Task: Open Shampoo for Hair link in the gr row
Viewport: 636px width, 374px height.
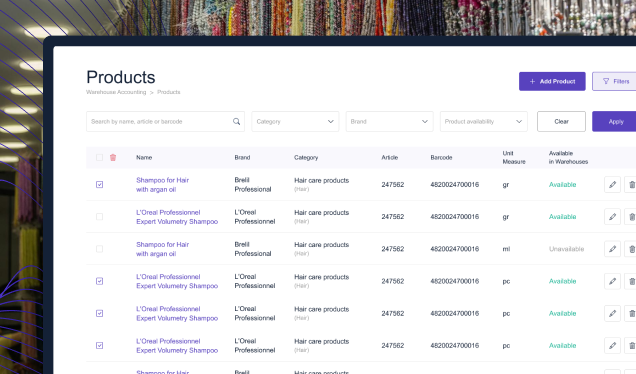Action: 163,185
